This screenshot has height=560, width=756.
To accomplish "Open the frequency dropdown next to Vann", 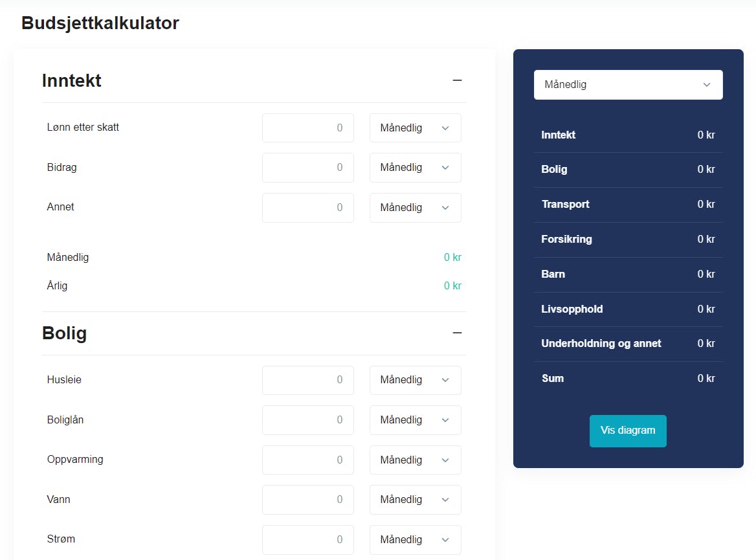I will pos(415,499).
